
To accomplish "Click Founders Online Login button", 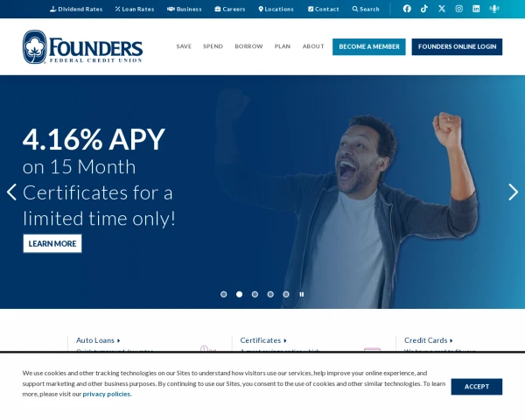I will (457, 46).
